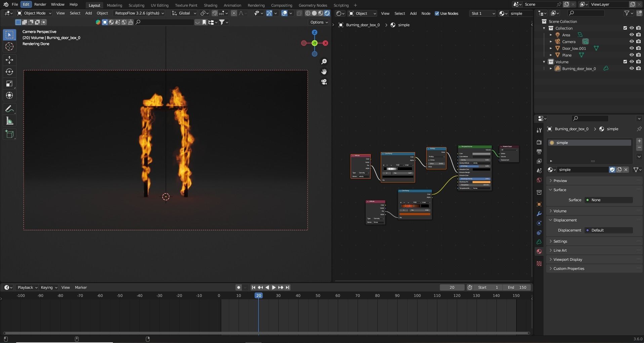The width and height of the screenshot is (644, 343).
Task: Disable Plane object in renders
Action: (x=638, y=55)
